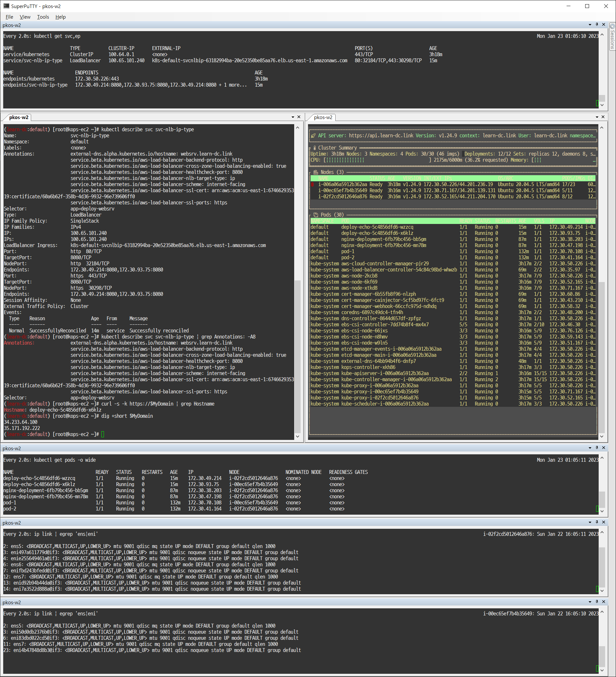Click the SuperPuTTY terminal icon in the title bar
Viewport: 616px width, 677px height.
tap(6, 6)
